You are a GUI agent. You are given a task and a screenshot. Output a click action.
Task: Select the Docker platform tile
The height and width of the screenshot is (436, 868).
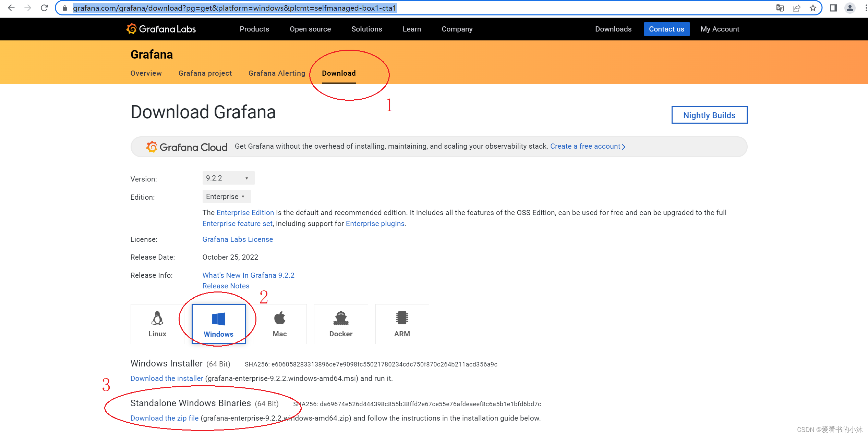(x=341, y=324)
